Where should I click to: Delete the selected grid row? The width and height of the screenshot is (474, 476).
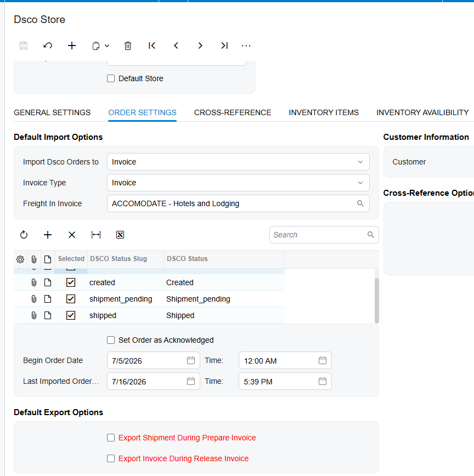pyautogui.click(x=72, y=235)
